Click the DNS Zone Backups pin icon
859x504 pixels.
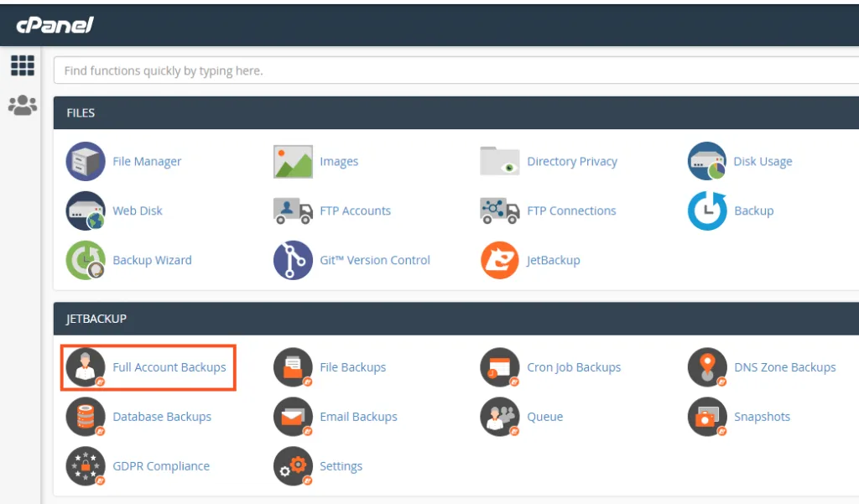[x=707, y=367]
